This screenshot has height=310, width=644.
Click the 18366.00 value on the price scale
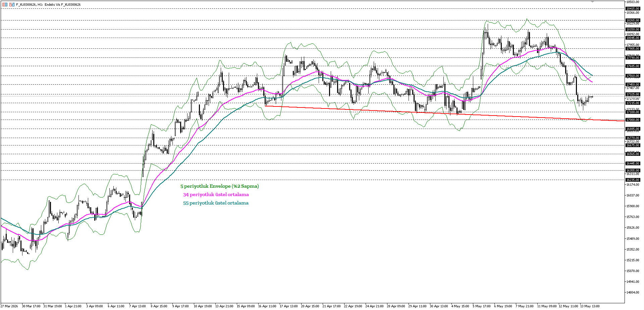(633, 13)
